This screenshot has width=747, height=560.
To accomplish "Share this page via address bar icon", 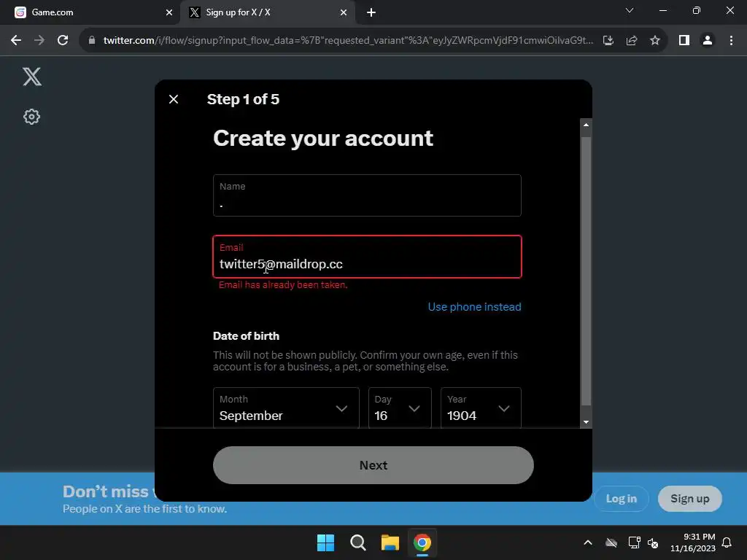I will 632,41.
